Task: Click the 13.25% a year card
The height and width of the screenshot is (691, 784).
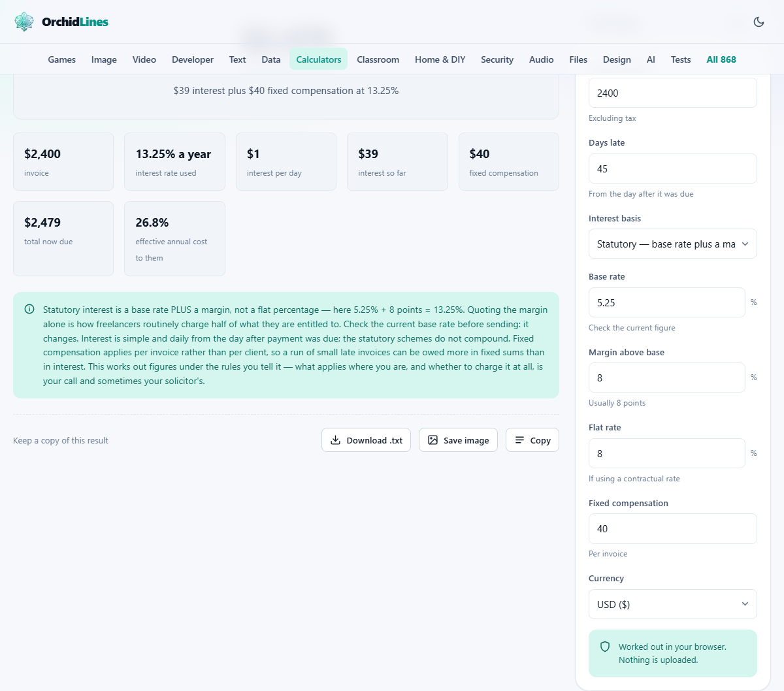Action: pos(174,162)
